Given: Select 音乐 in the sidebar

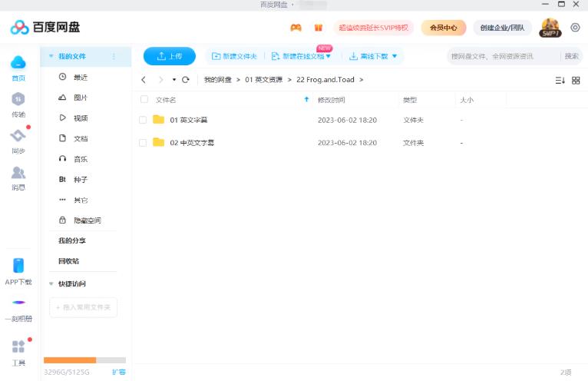Looking at the screenshot, I should pos(81,159).
